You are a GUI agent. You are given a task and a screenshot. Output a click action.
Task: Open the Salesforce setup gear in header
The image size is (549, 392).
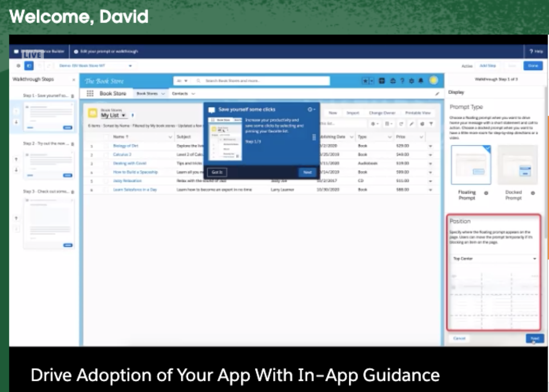pyautogui.click(x=411, y=81)
